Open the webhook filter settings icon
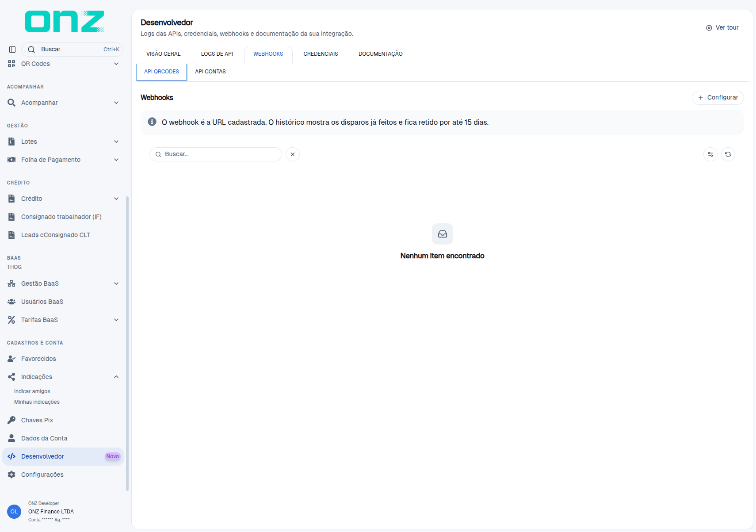The image size is (756, 532). coord(710,154)
